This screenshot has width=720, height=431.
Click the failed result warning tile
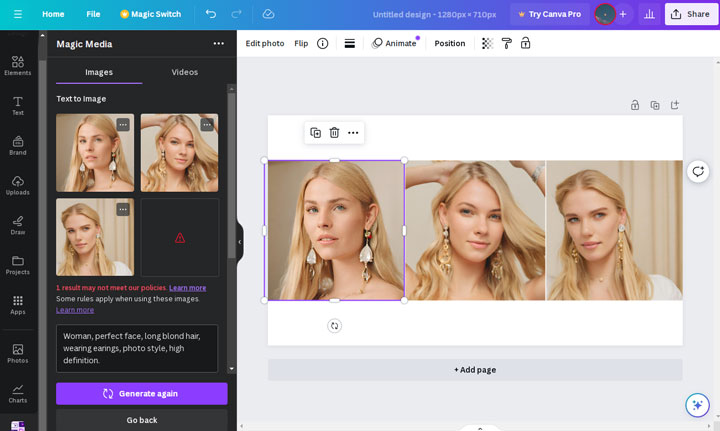(180, 237)
